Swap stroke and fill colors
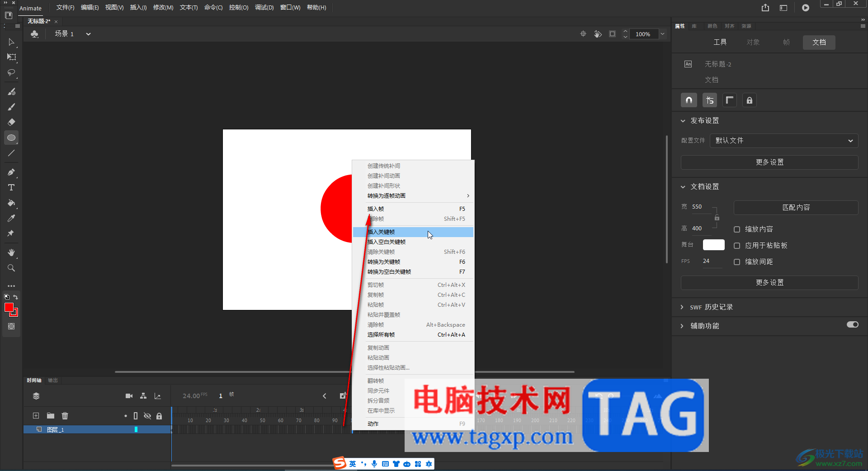 [15, 297]
